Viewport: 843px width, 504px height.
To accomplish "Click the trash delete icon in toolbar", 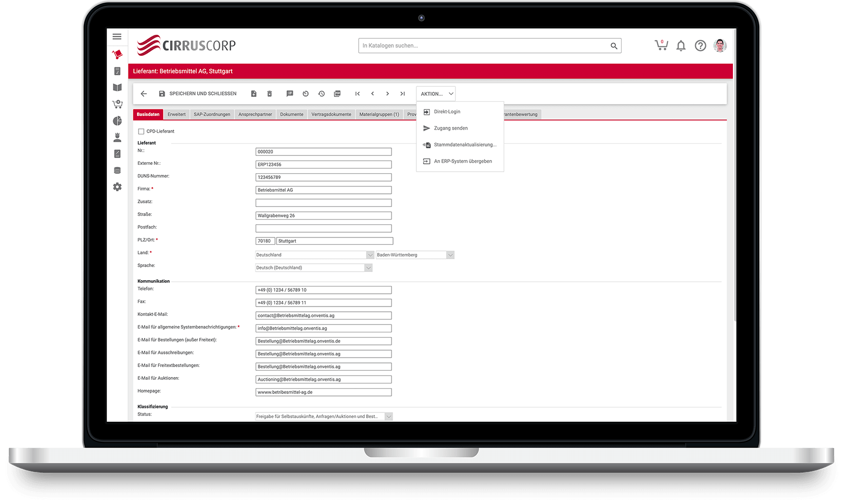I will [269, 94].
